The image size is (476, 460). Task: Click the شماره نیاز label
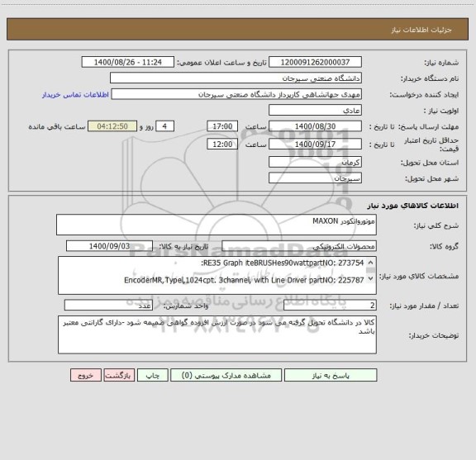441,63
